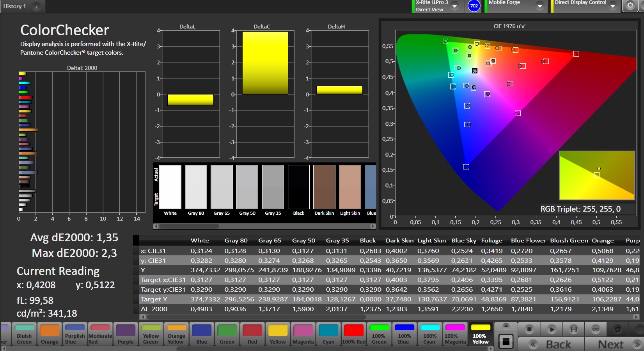Select the Bluish Green color patch
Image resolution: width=644 pixels, height=351 pixels.
(24, 334)
